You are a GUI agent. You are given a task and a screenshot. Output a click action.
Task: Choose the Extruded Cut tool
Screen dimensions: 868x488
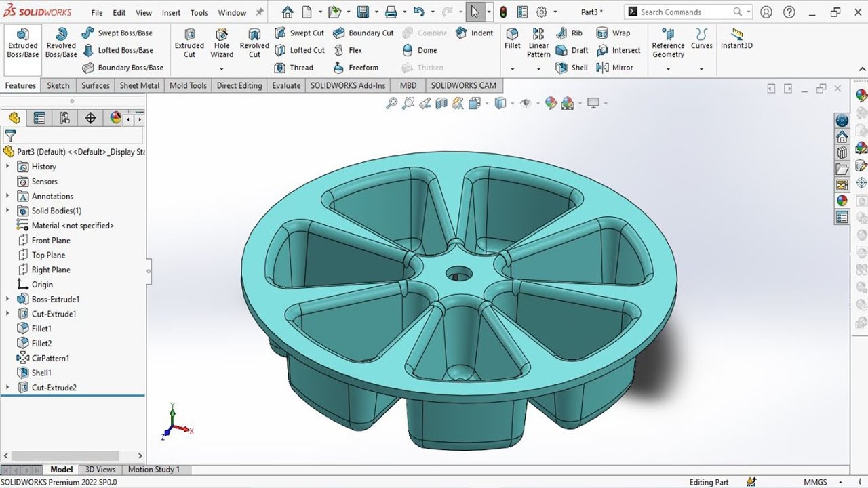(x=189, y=43)
